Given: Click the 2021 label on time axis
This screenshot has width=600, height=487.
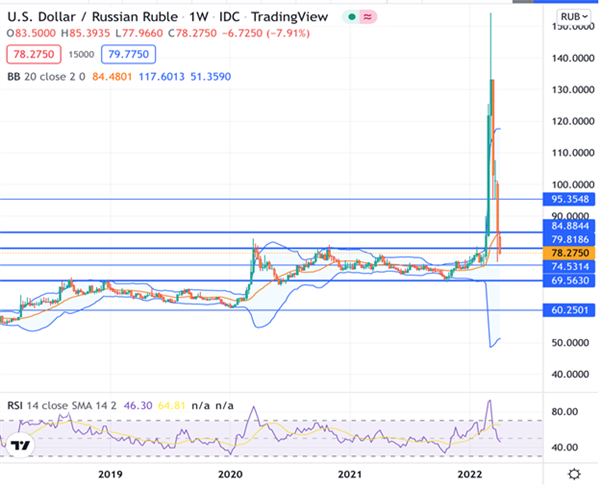Looking at the screenshot, I should (x=350, y=474).
